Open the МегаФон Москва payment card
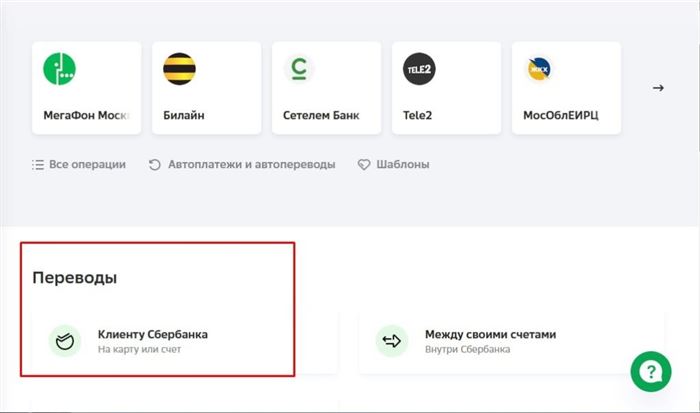The height and width of the screenshot is (413, 700). tap(87, 88)
